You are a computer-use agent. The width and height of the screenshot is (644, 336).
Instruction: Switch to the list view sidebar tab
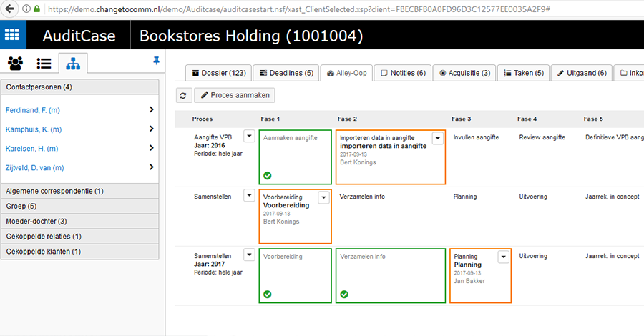click(x=44, y=63)
